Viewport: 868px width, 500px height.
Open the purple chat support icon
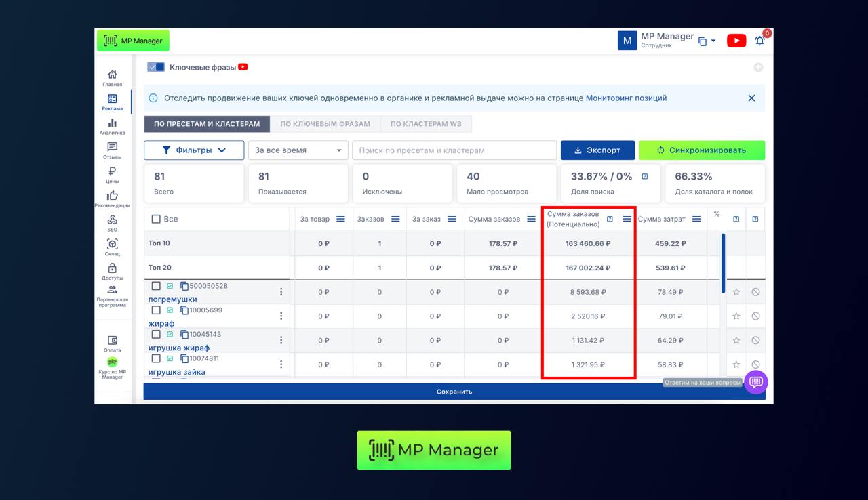[x=755, y=382]
